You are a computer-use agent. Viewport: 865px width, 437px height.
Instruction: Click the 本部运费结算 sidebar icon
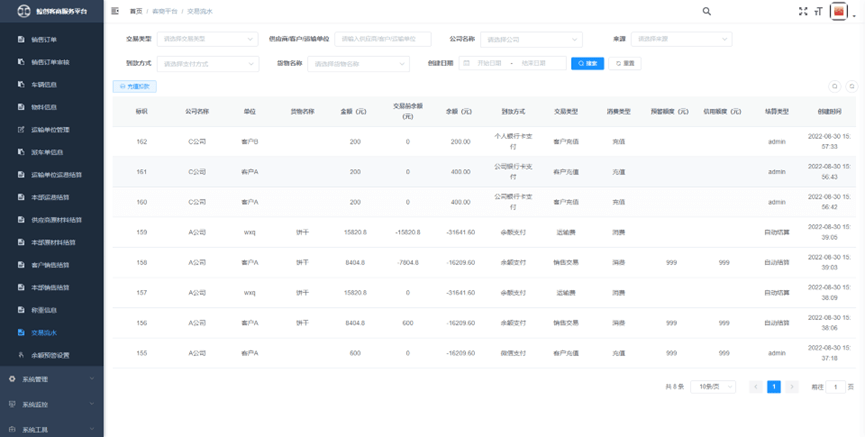coord(22,198)
